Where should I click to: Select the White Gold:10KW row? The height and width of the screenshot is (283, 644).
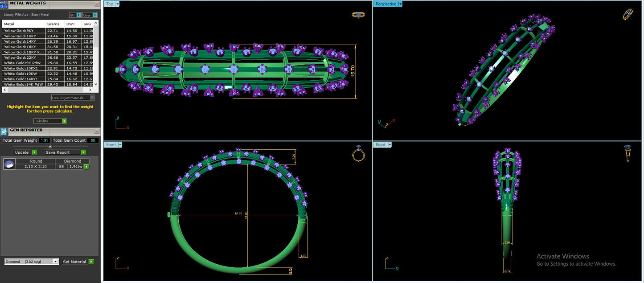tap(48, 74)
